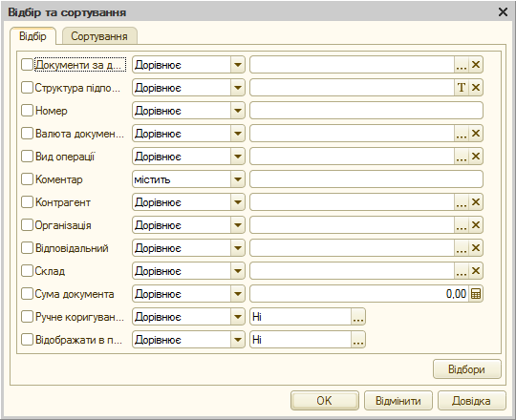Image resolution: width=516 pixels, height=420 pixels.
Task: Enable the Документи за д... filter checkbox
Action: pyautogui.click(x=27, y=65)
